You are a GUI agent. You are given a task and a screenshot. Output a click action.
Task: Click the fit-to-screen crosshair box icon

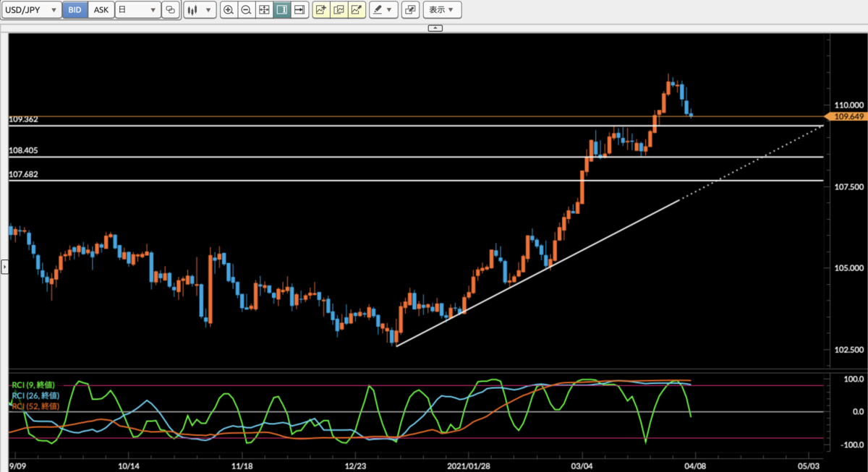tap(264, 10)
